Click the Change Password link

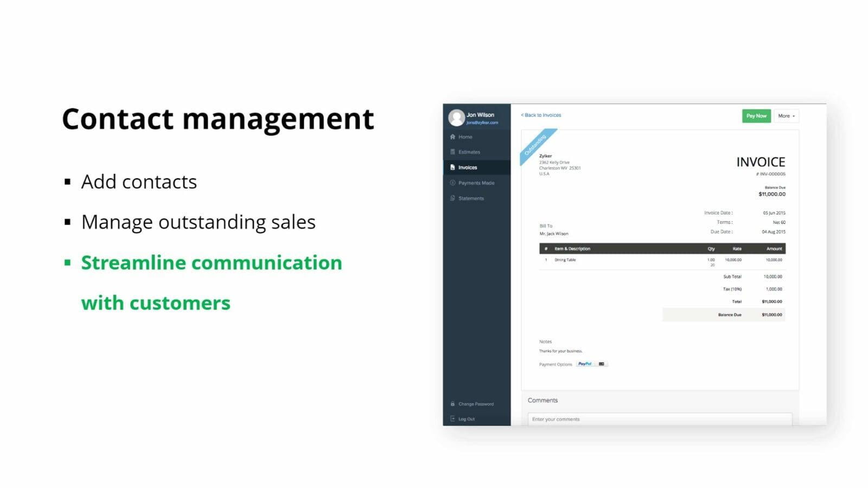(x=476, y=404)
